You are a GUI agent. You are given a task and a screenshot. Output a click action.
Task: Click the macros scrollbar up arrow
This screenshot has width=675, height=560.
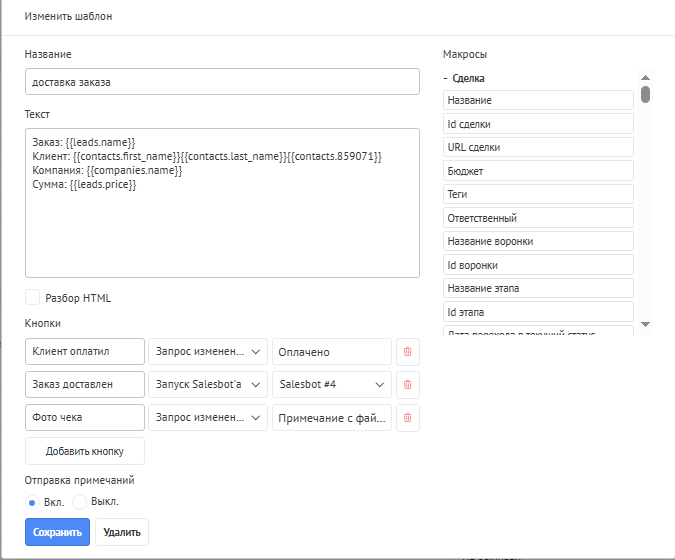pyautogui.click(x=645, y=77)
